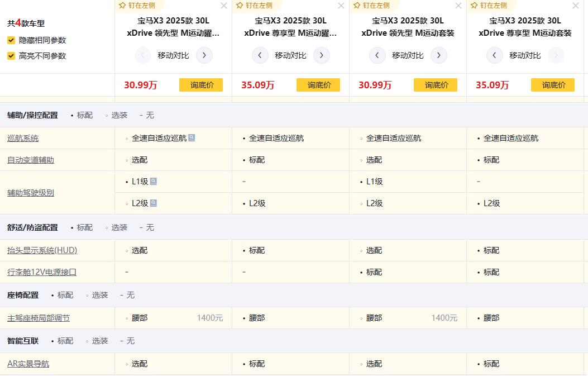The image size is (588, 376).
Task: Click 询底价 for the 尊享型 M运动套装 model
Action: (x=552, y=85)
